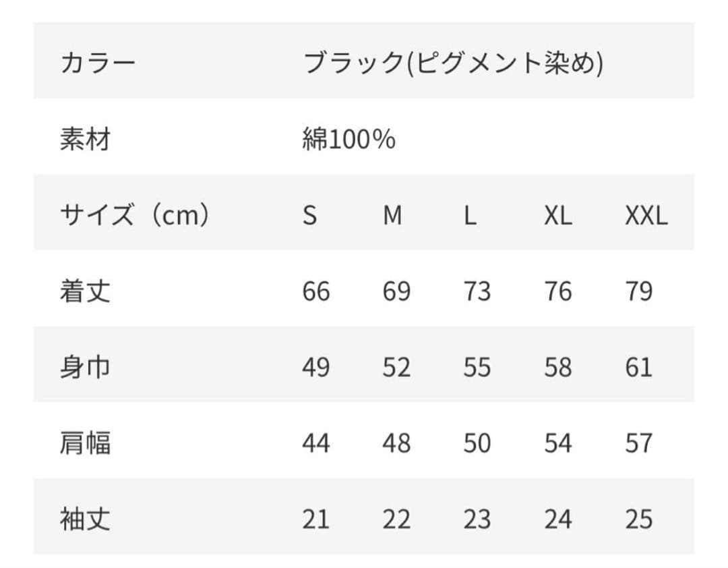Click 袖丈 value 25 for size XXL
This screenshot has width=728, height=568.
tap(639, 519)
